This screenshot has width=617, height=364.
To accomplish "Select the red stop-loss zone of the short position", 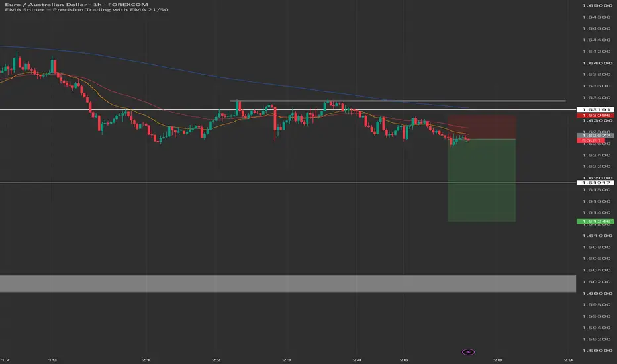I will click(482, 127).
